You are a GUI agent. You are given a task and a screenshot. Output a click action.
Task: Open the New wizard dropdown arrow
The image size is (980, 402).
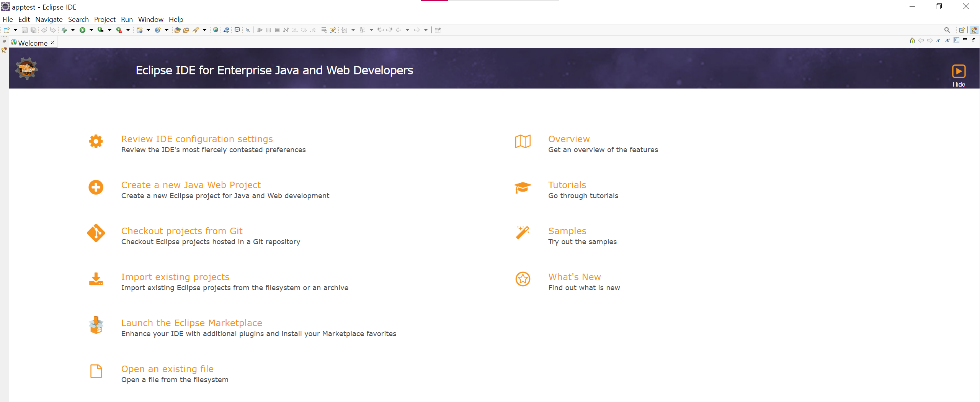click(15, 30)
